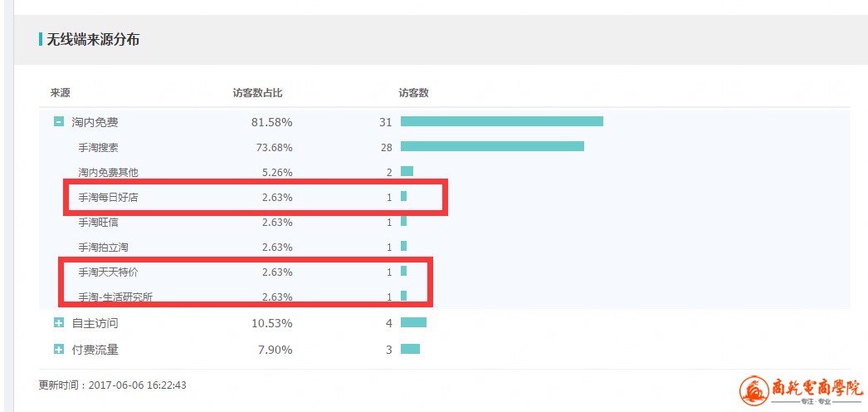Viewport: 868px width, 412px height.
Task: Collapse the 淘内免费 source group
Action: (59, 122)
